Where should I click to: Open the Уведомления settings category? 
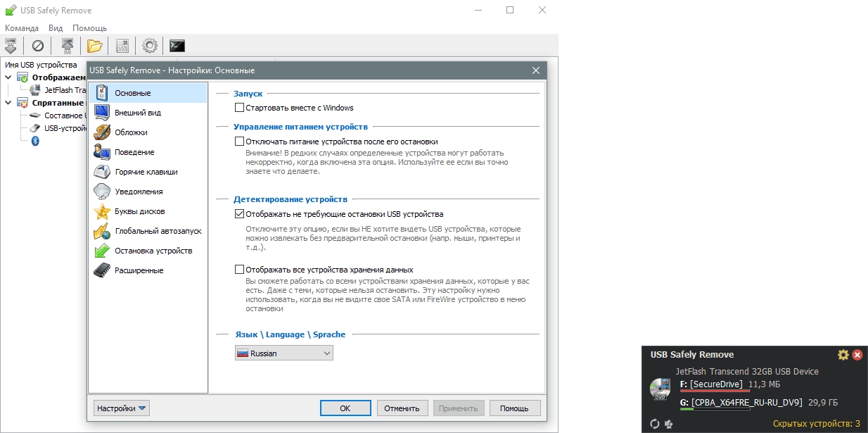click(x=148, y=192)
